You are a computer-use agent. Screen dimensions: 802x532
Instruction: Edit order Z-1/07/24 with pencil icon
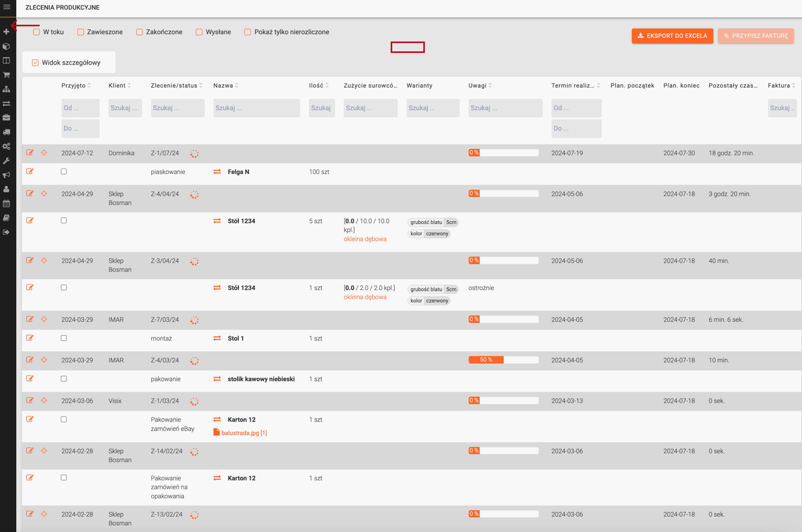(x=30, y=153)
